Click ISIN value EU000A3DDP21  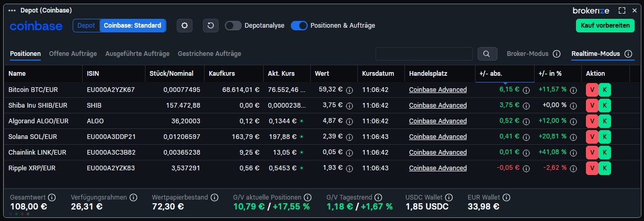click(x=111, y=137)
